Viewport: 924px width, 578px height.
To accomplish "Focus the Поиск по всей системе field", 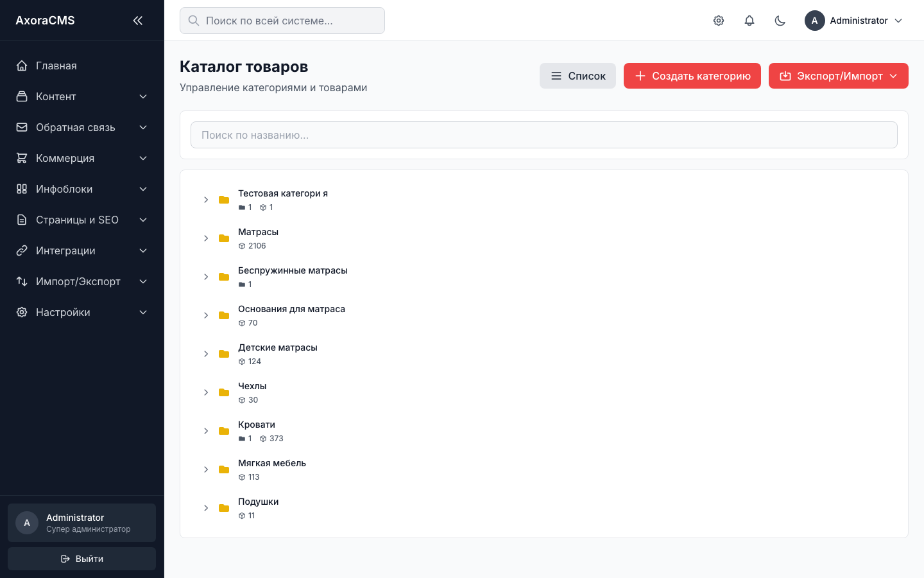I will pyautogui.click(x=282, y=21).
